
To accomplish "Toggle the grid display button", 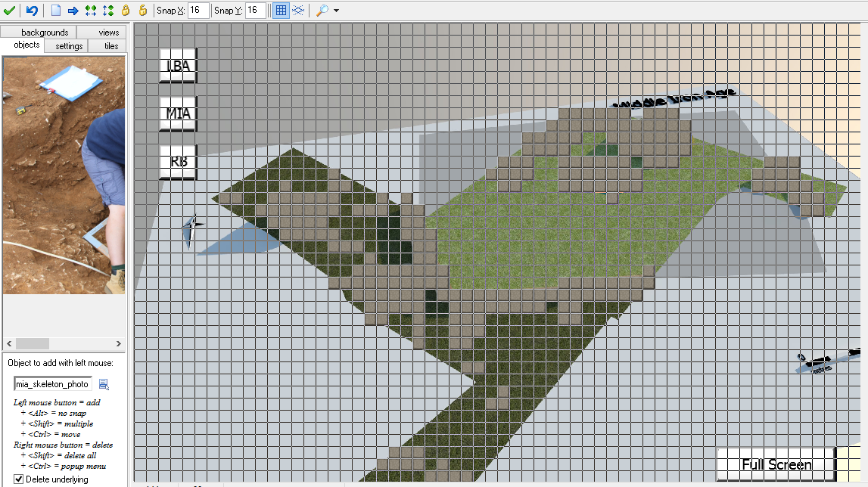I will click(x=281, y=11).
